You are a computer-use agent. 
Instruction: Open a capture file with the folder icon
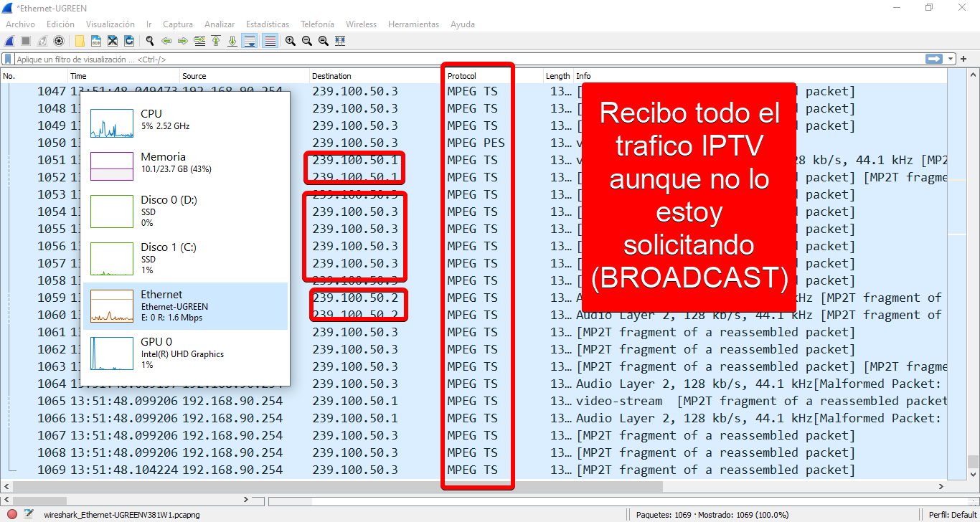(x=80, y=41)
